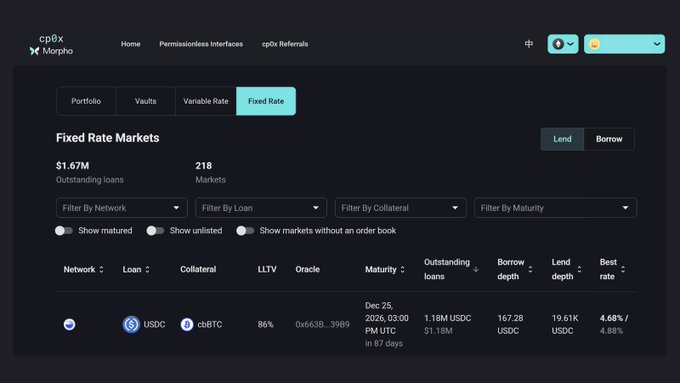
Task: Toggle Show matured switch
Action: 64,231
